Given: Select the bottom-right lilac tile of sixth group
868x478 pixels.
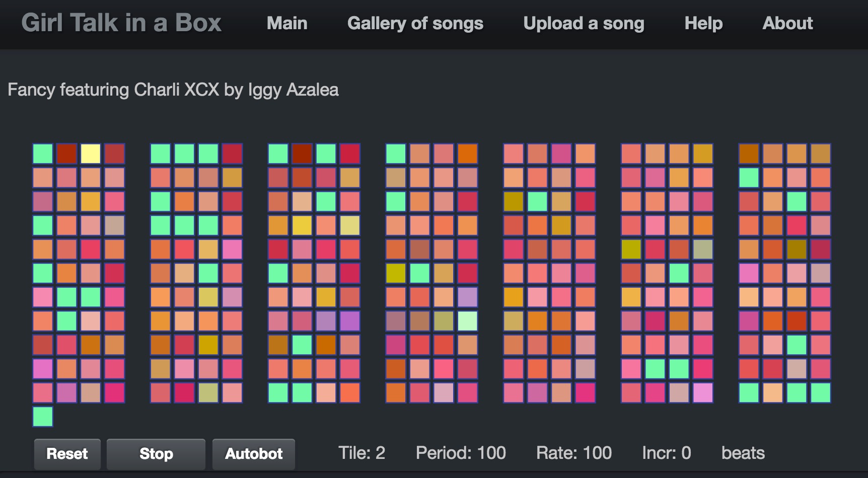Looking at the screenshot, I should (703, 393).
